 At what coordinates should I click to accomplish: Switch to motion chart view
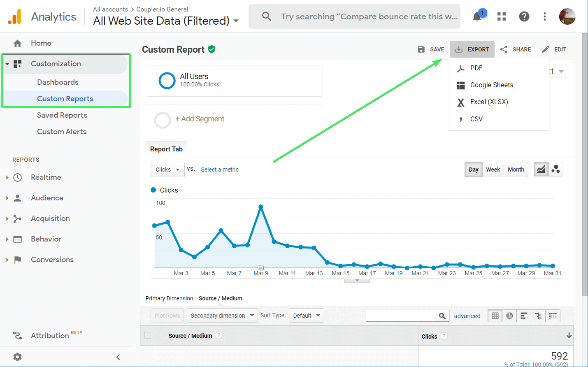pos(555,169)
